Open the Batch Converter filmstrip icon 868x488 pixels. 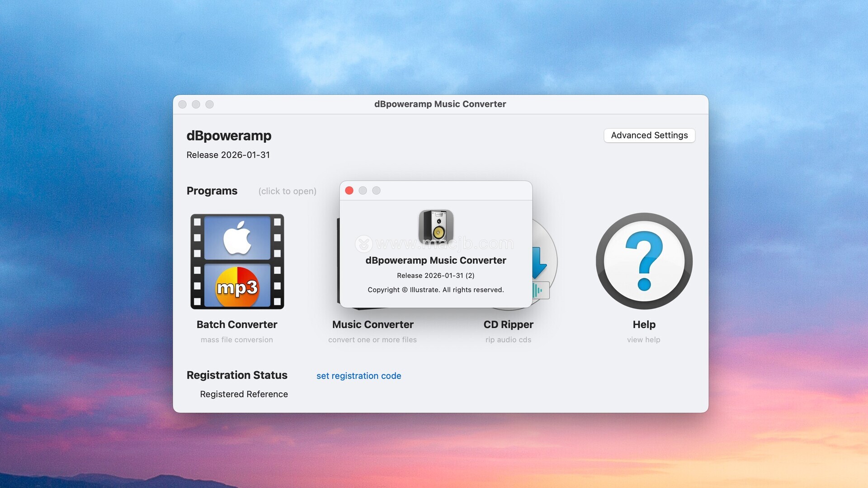(237, 261)
